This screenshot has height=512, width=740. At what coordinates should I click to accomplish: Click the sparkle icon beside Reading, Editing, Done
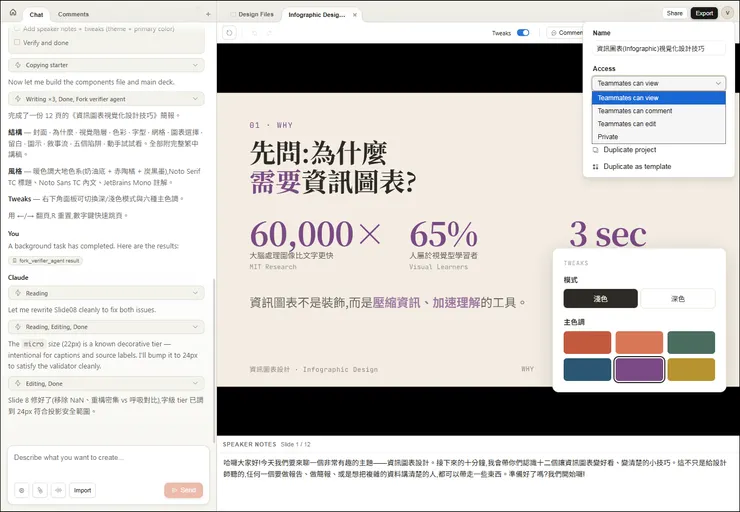(18, 327)
